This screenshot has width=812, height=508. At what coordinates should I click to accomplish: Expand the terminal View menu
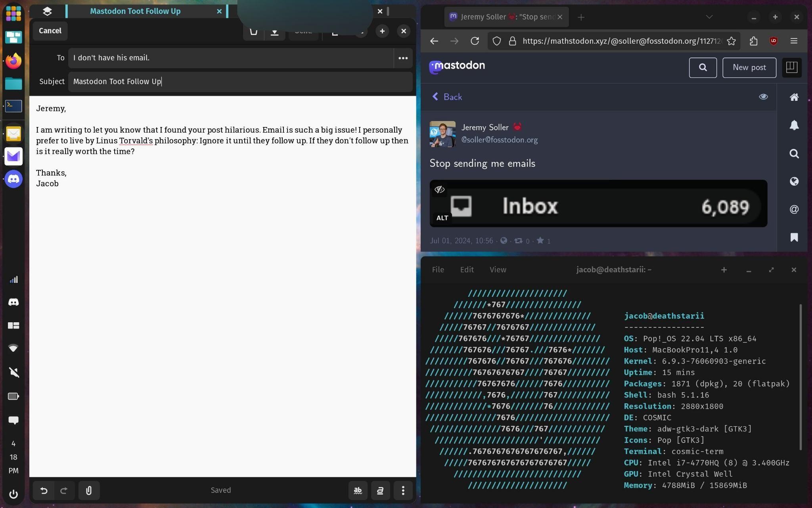point(498,270)
